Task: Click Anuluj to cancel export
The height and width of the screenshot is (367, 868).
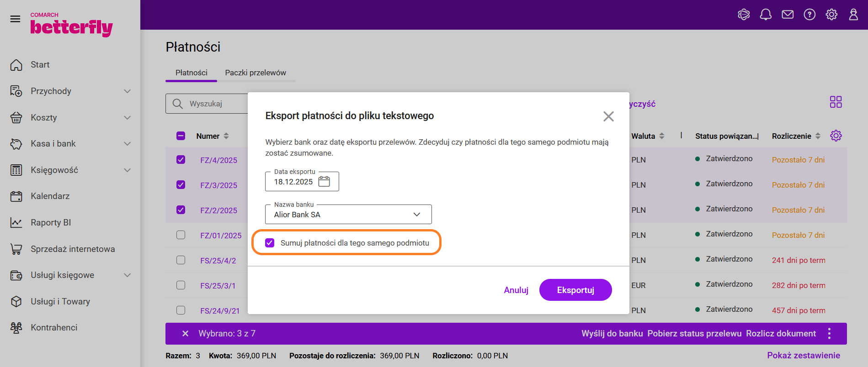Action: pos(516,290)
